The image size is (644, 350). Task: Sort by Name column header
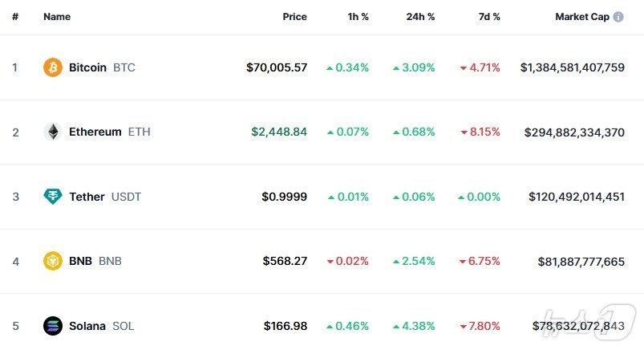[57, 17]
